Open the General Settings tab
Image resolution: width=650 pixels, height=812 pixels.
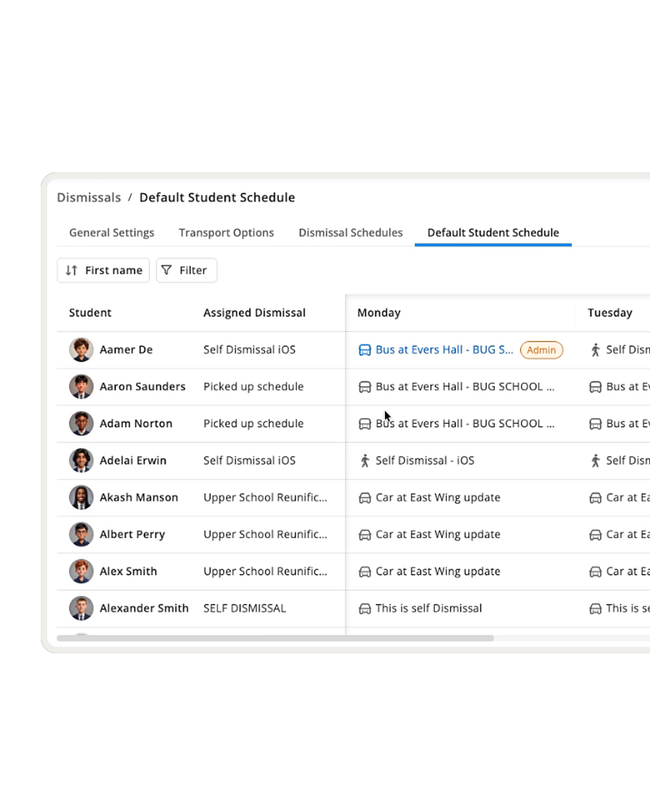(112, 233)
